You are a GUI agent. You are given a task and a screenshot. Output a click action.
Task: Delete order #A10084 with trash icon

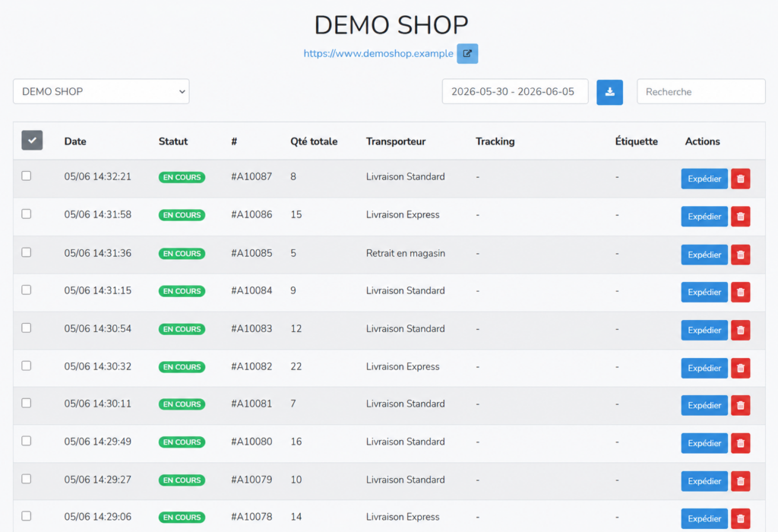[740, 293]
